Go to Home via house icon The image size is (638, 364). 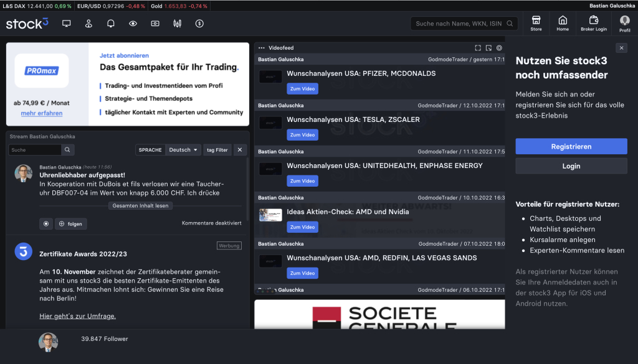click(563, 23)
